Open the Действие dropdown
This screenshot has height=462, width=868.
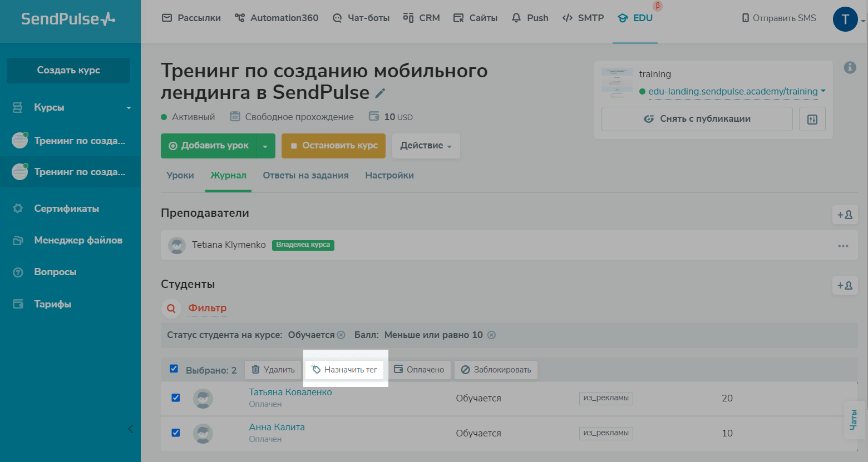426,146
